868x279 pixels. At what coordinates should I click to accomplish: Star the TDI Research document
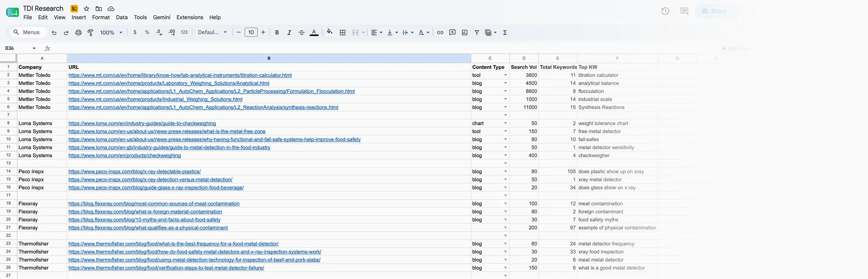click(87, 9)
